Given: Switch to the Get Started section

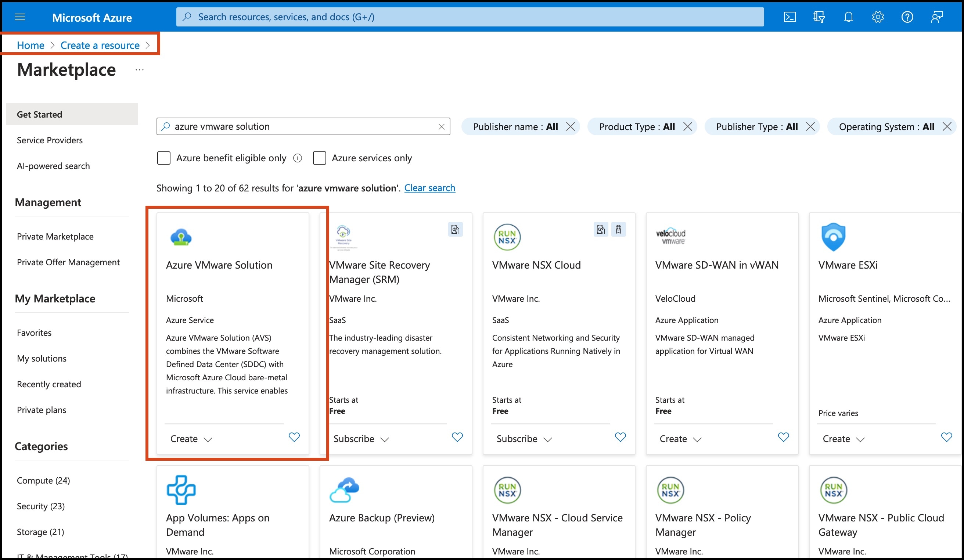Looking at the screenshot, I should tap(39, 114).
